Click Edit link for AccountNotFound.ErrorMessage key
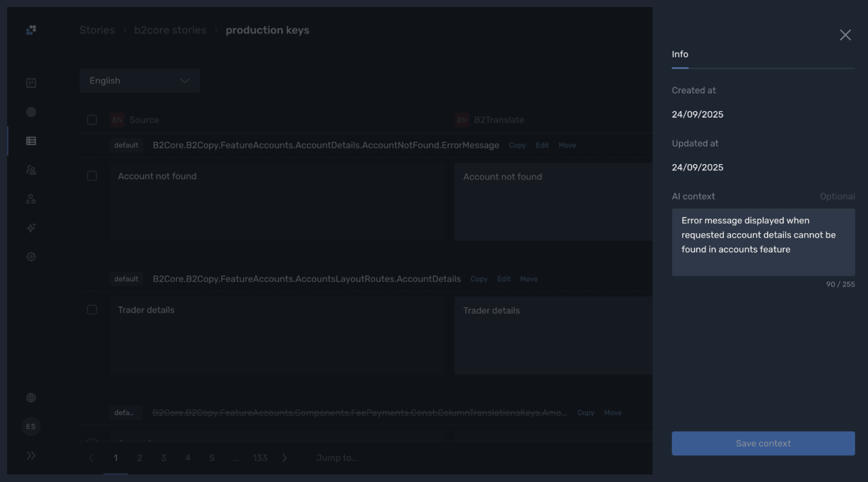This screenshot has height=482, width=868. pyautogui.click(x=542, y=145)
